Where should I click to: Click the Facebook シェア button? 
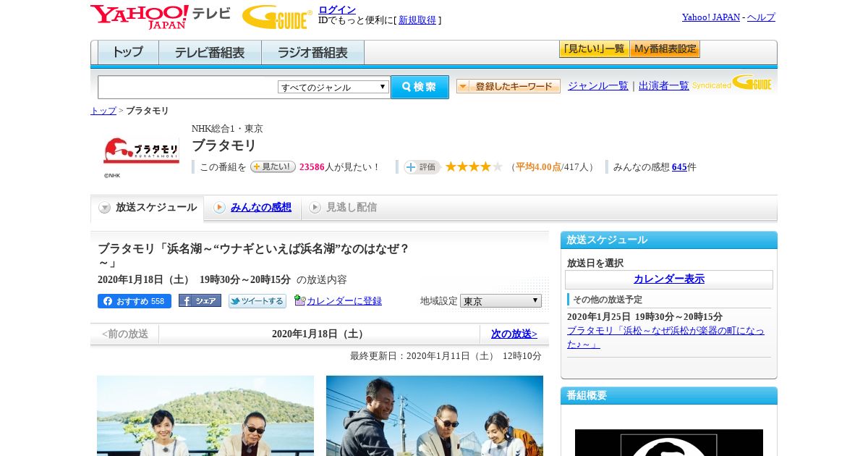[x=200, y=301]
